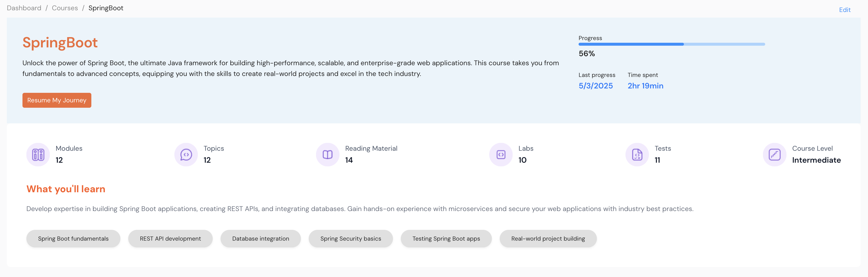
Task: Click Real-world project building tag
Action: coord(548,239)
